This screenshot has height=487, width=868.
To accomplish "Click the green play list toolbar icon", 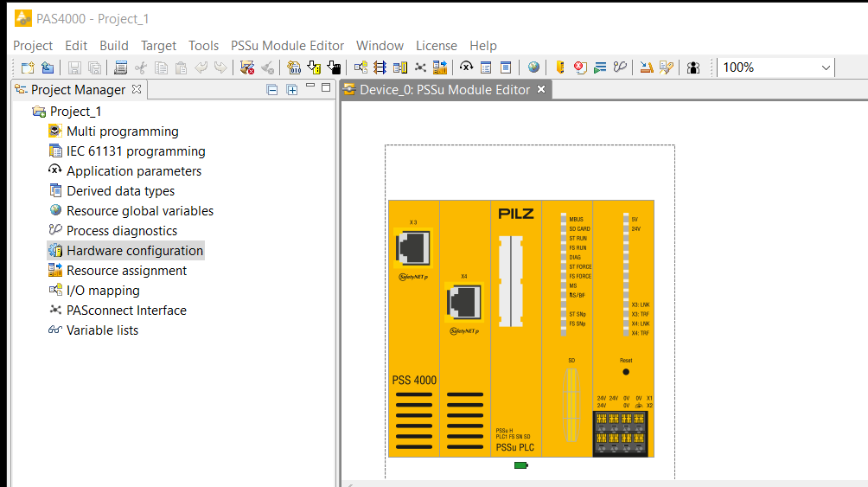I will 600,67.
